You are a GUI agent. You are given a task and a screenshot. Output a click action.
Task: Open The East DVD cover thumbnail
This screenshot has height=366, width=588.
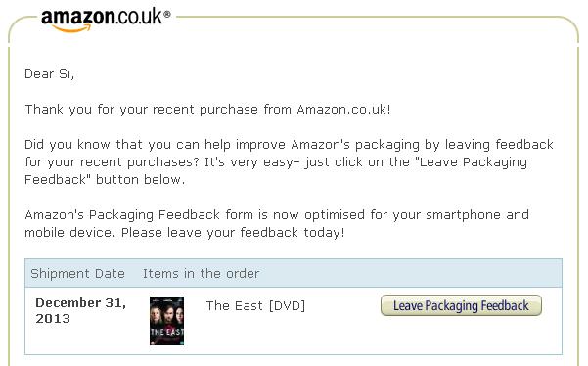(166, 321)
